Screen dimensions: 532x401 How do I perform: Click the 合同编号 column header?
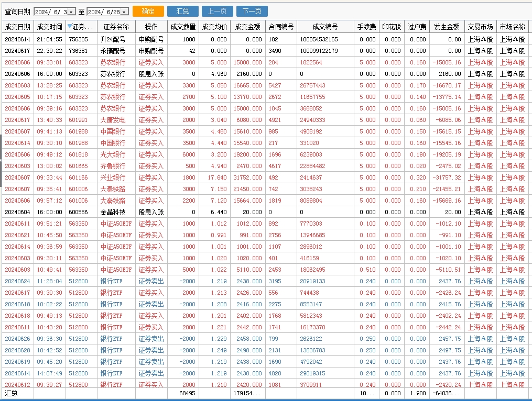coord(281,27)
